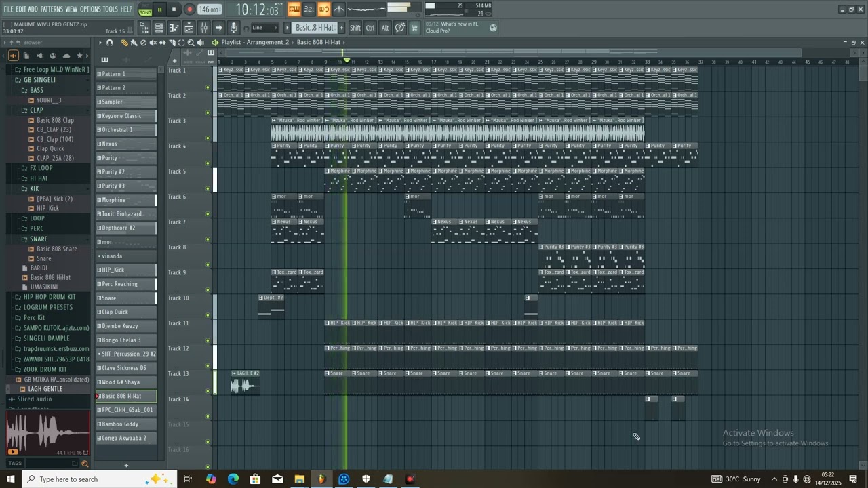Open the OPTIONS menu

pos(90,9)
